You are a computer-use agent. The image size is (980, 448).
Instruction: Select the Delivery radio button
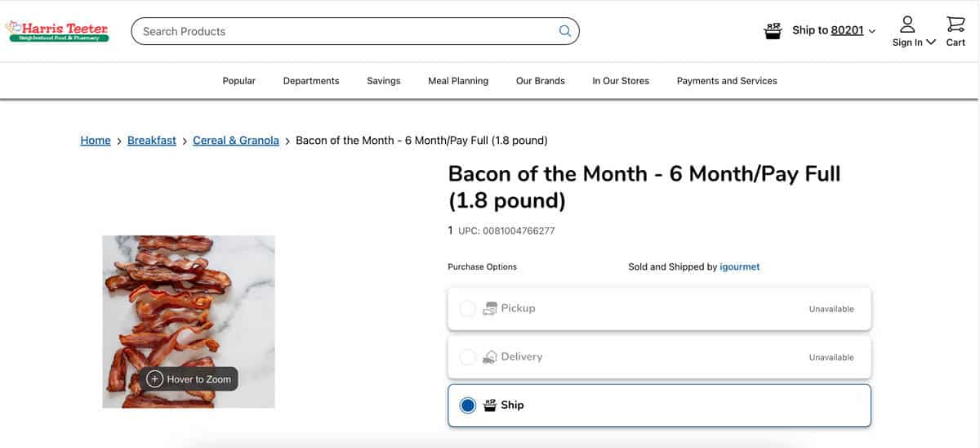[x=467, y=356]
